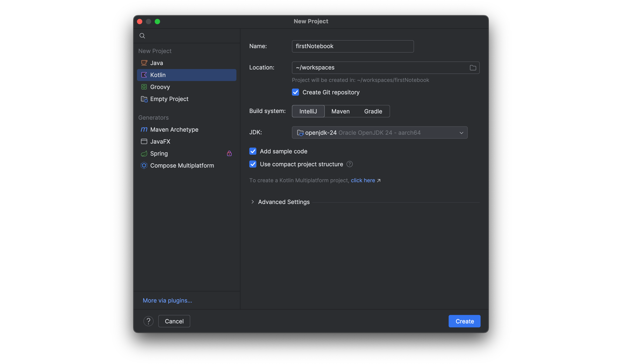Image resolution: width=622 pixels, height=364 pixels.
Task: Focus the Location field ~/workspaces
Action: point(386,68)
